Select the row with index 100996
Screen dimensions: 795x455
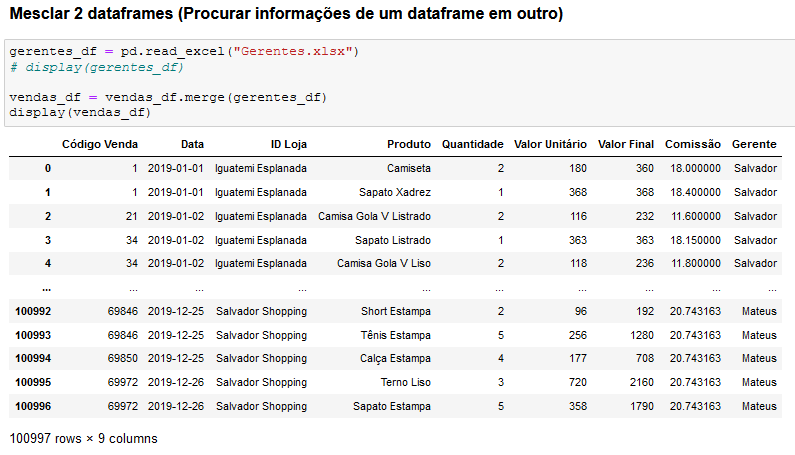pos(395,406)
